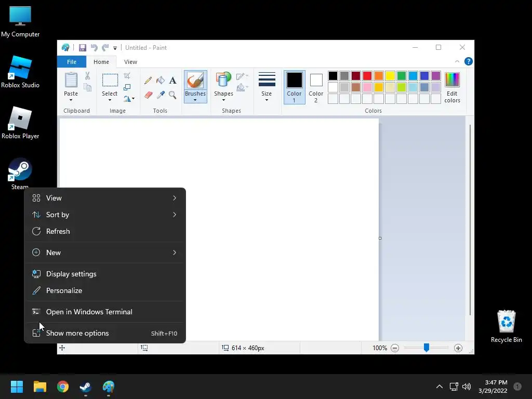Screen dimensions: 532x399
Task: Activate the Color 2 button
Action: click(316, 87)
